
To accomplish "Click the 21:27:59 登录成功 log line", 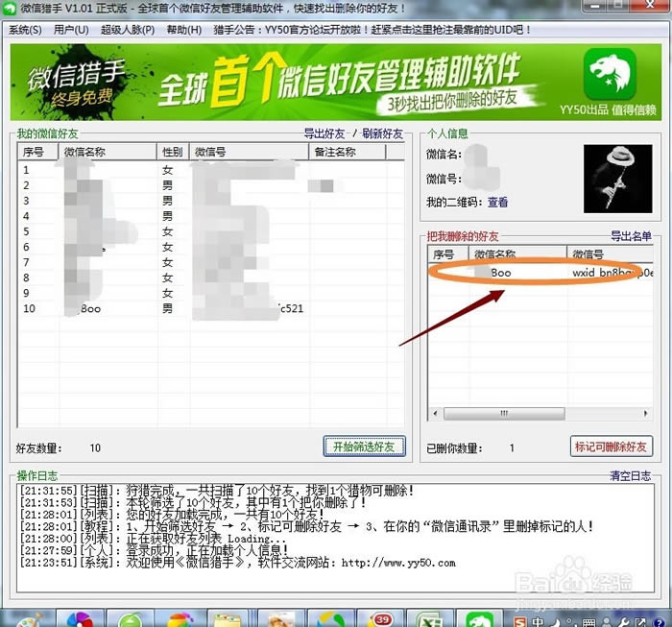I will pos(154,550).
